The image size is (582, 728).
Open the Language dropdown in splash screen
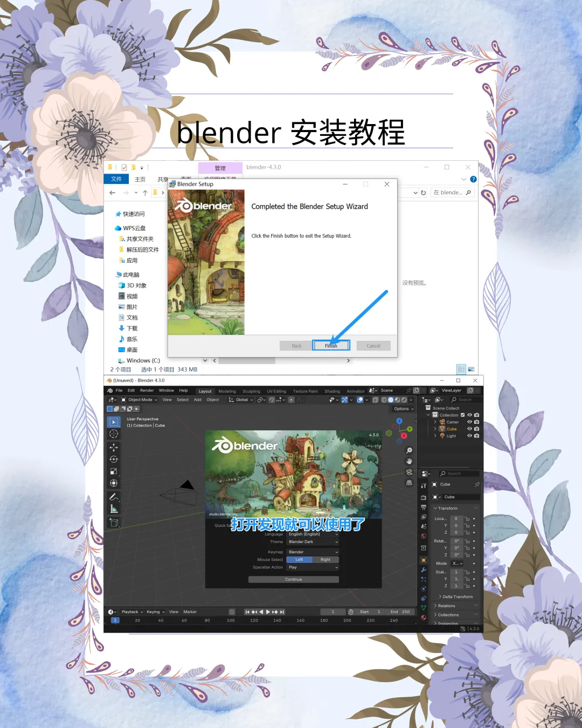[313, 534]
